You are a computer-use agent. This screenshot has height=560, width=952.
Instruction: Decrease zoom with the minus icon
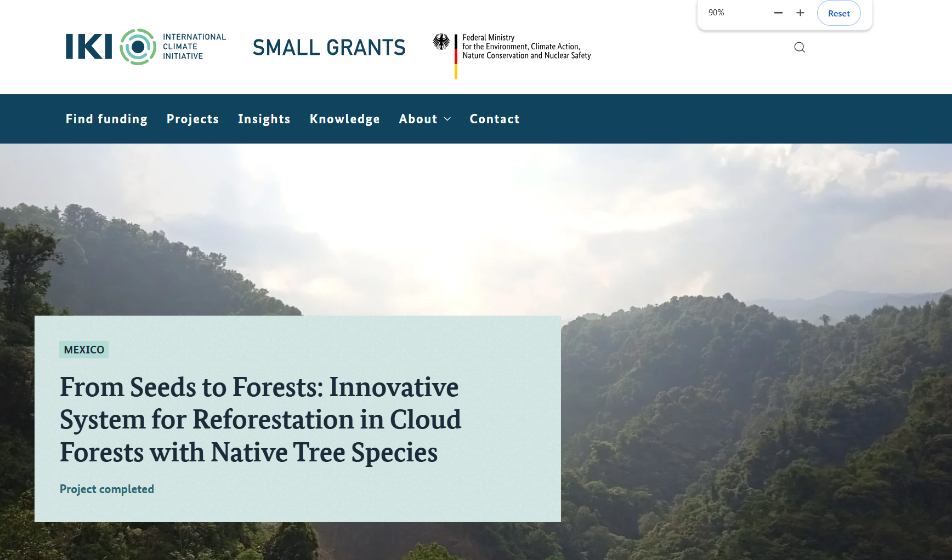(778, 13)
